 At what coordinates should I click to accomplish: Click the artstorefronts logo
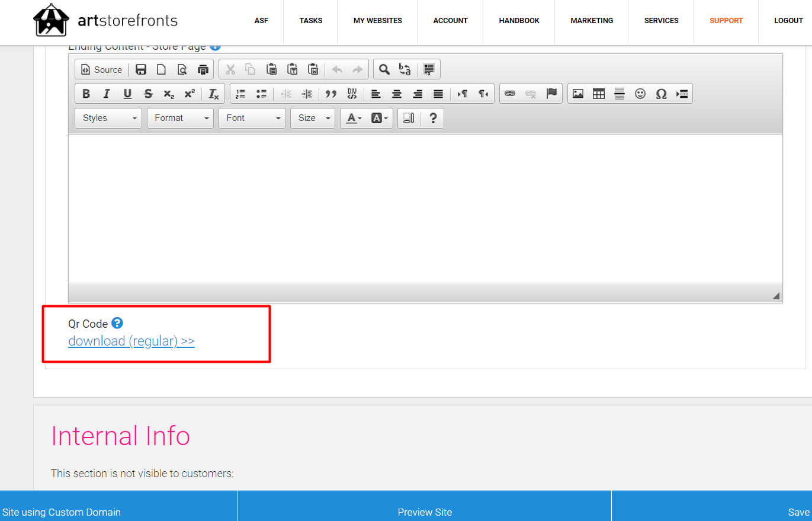tap(105, 20)
